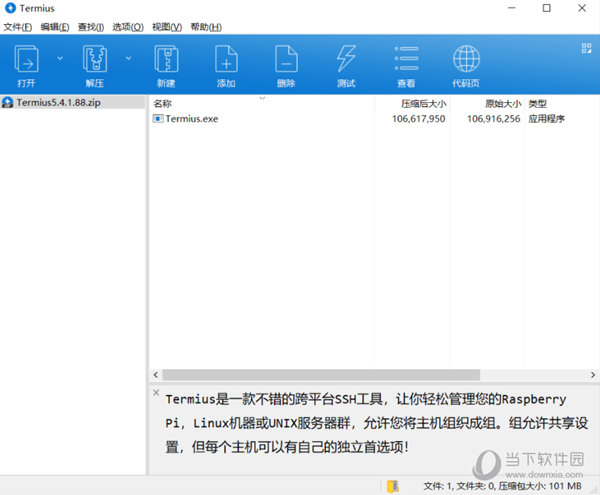Toggle sort chevron above 名称 column
The image size is (600, 495).
(262, 98)
